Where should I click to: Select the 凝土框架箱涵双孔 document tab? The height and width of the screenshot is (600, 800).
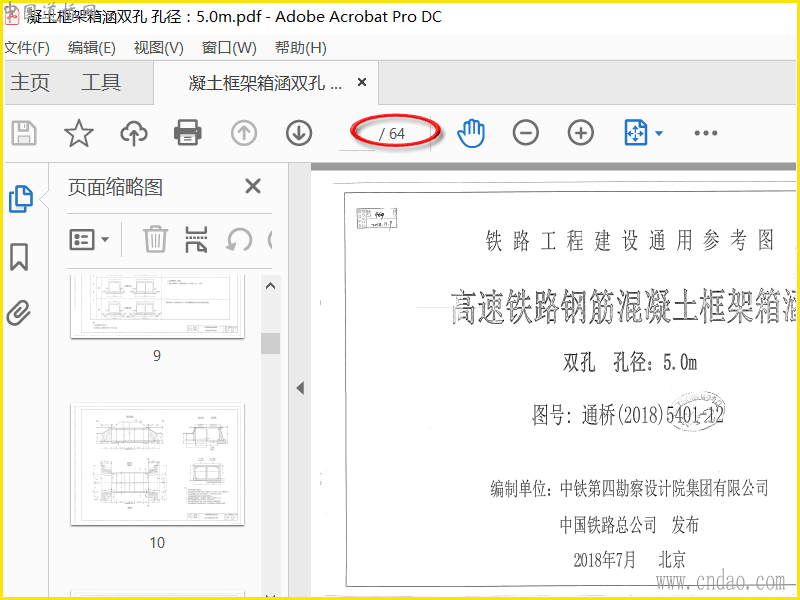tap(265, 83)
